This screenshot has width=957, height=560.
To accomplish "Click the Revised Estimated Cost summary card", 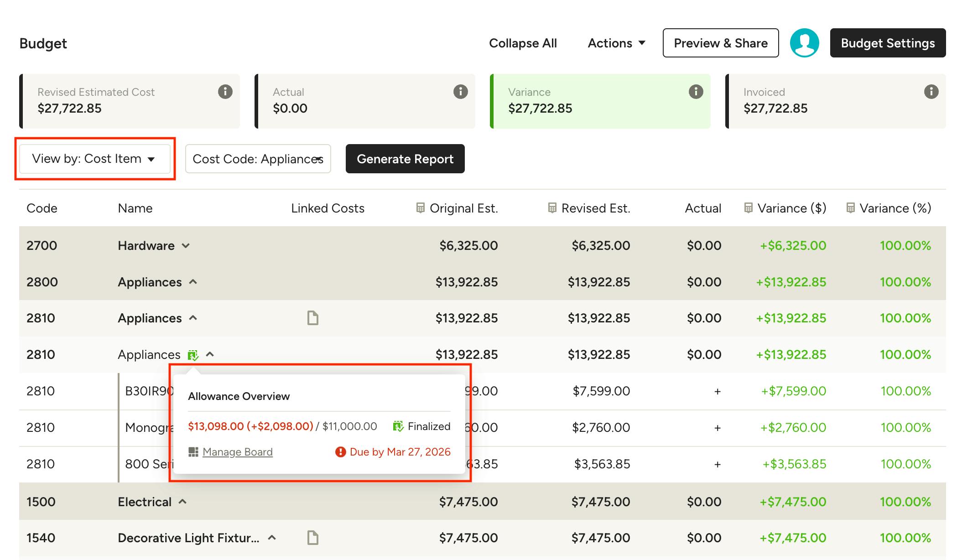I will pos(130,101).
